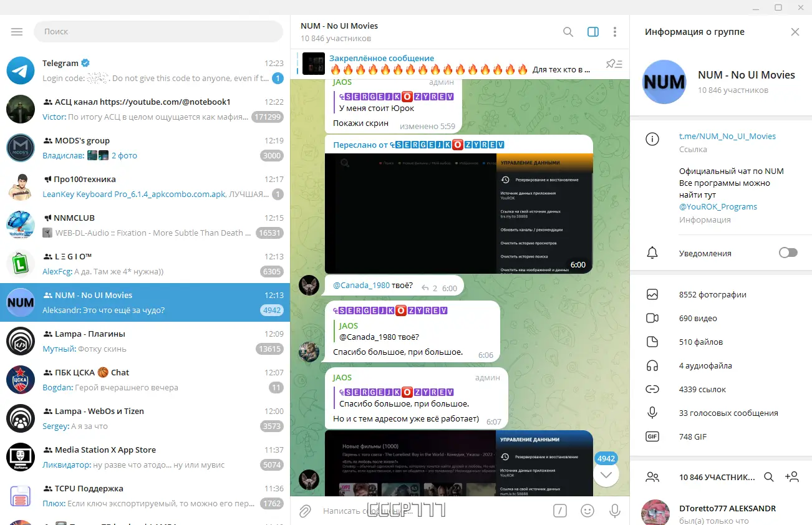Enable notifications for the group

coord(788,253)
